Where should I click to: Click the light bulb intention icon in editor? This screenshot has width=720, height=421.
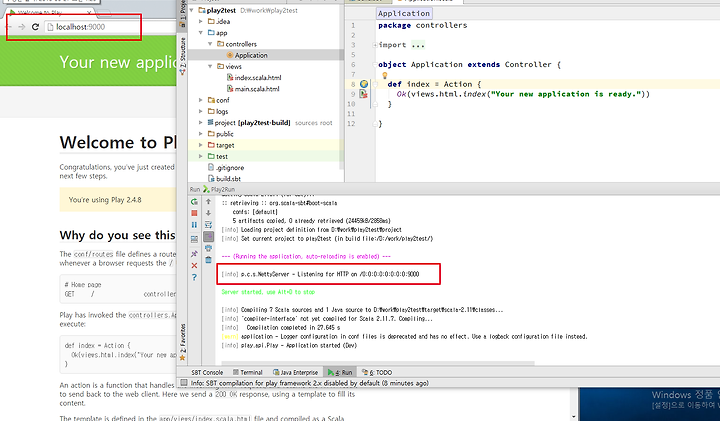[x=385, y=75]
